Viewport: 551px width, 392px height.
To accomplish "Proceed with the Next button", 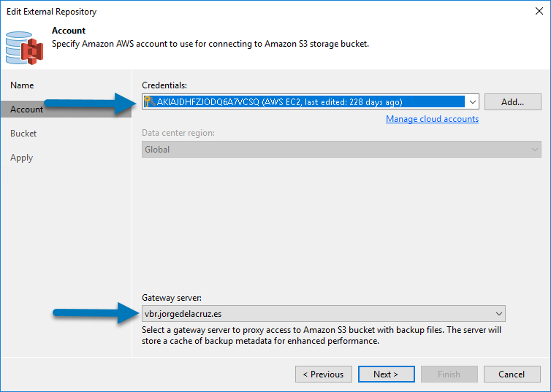I will [386, 374].
